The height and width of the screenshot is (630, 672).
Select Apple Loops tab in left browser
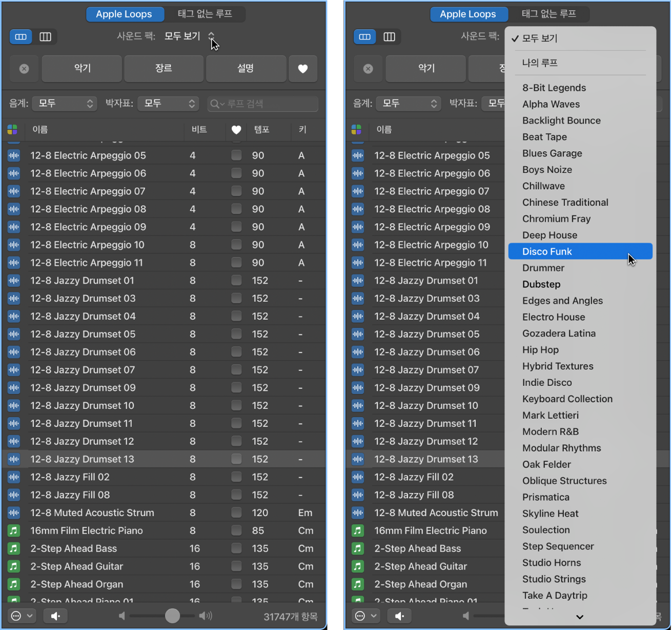pyautogui.click(x=124, y=14)
